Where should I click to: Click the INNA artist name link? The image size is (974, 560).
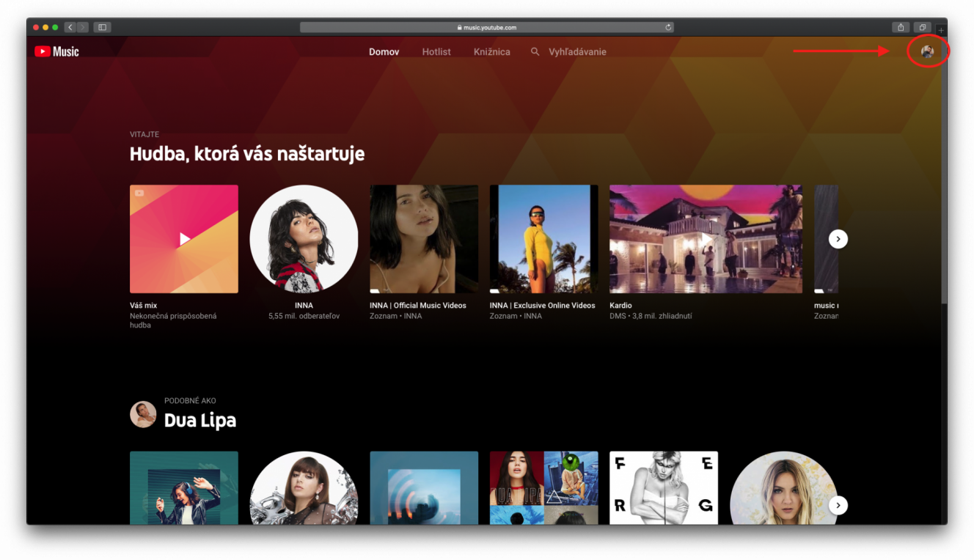click(304, 306)
